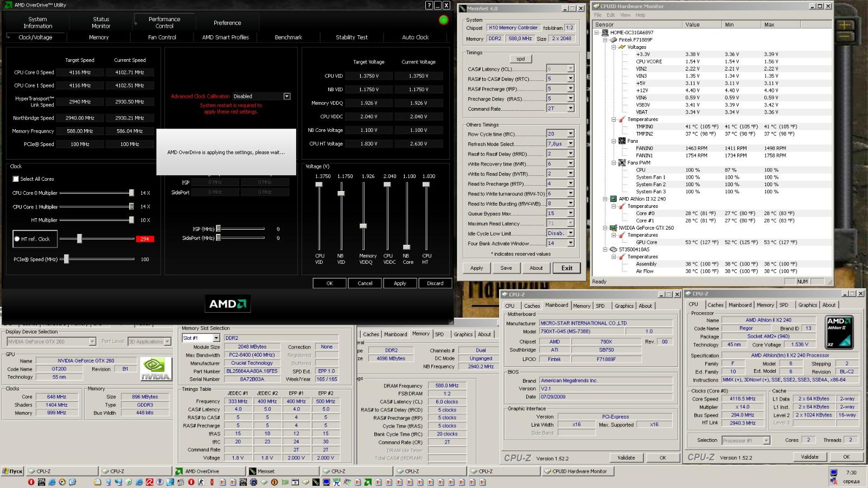The width and height of the screenshot is (868, 488).
Task: Open the Command Rate dropdown in MemSet
Action: 571,109
